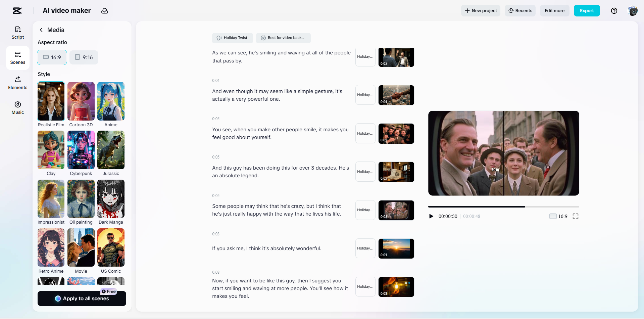
Task: Open the 'Best for video back...' music selector
Action: pyautogui.click(x=283, y=38)
